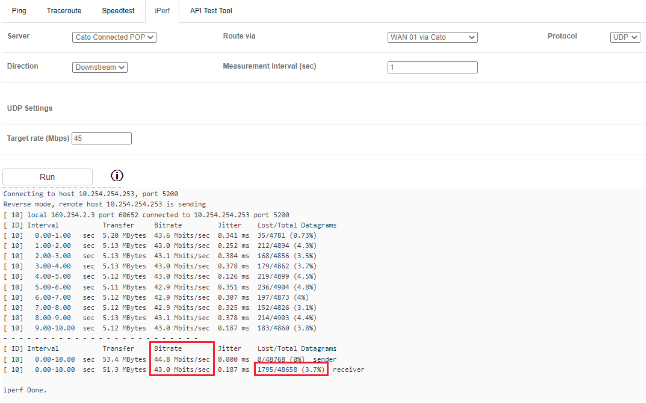Change the Protocol dropdown from UDP

[624, 37]
